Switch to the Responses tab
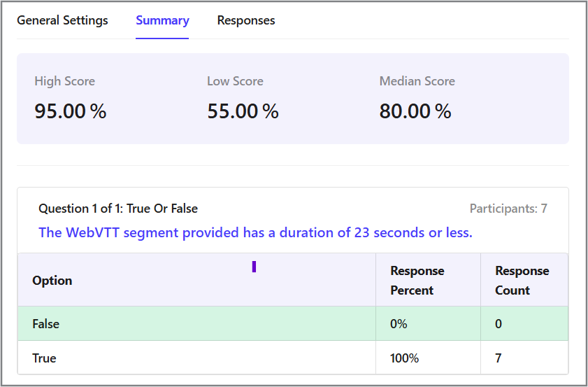The height and width of the screenshot is (387, 588). [x=246, y=20]
